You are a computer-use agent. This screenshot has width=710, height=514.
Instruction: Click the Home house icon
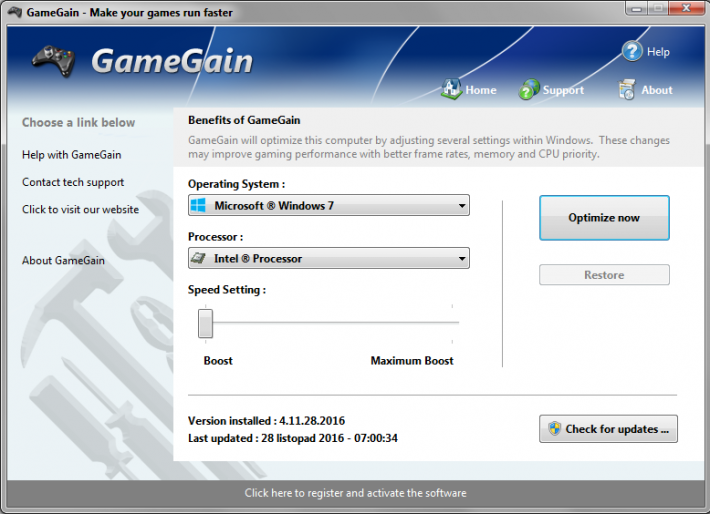click(451, 89)
